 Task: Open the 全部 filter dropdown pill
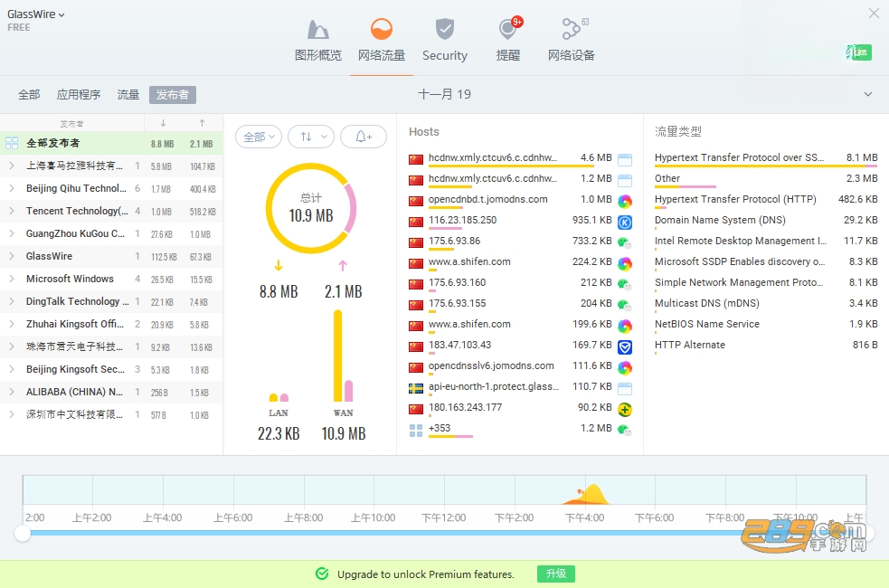259,137
